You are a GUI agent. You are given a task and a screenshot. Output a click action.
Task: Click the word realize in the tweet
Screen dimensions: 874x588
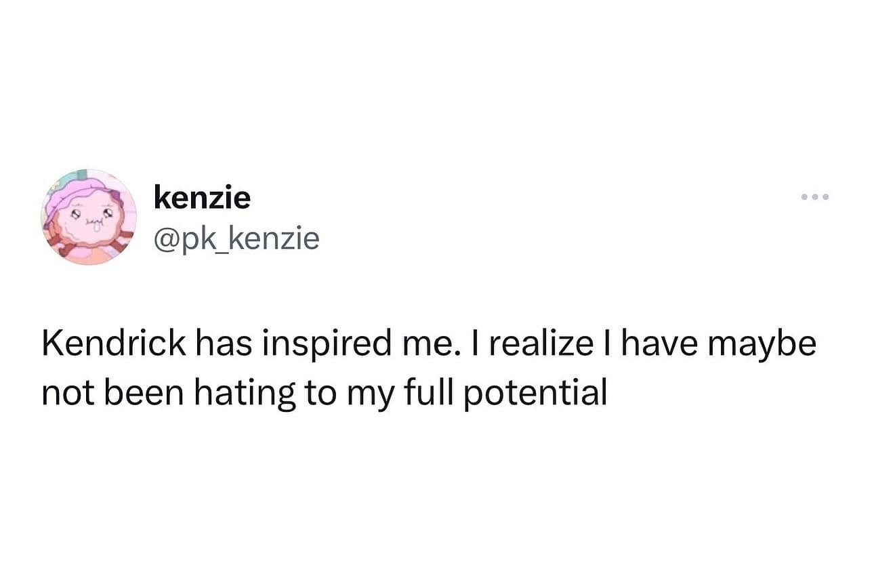point(544,344)
